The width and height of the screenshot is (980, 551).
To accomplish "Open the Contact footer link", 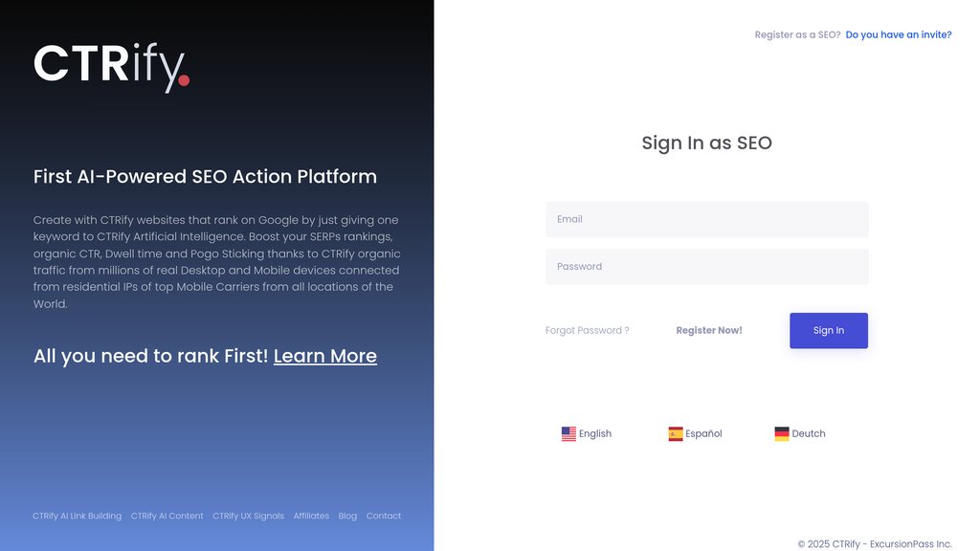I will [x=384, y=516].
